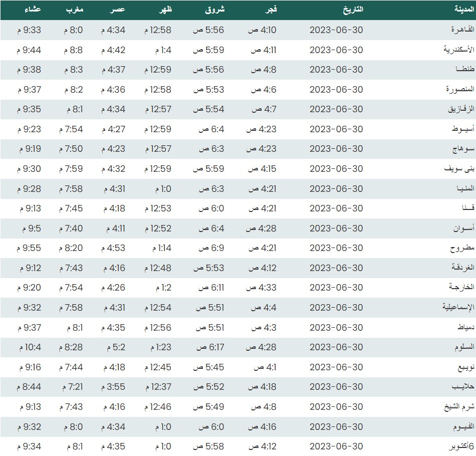The height and width of the screenshot is (456, 476).
Task: Click the 6 أكتوبر city name
Action: (x=457, y=446)
